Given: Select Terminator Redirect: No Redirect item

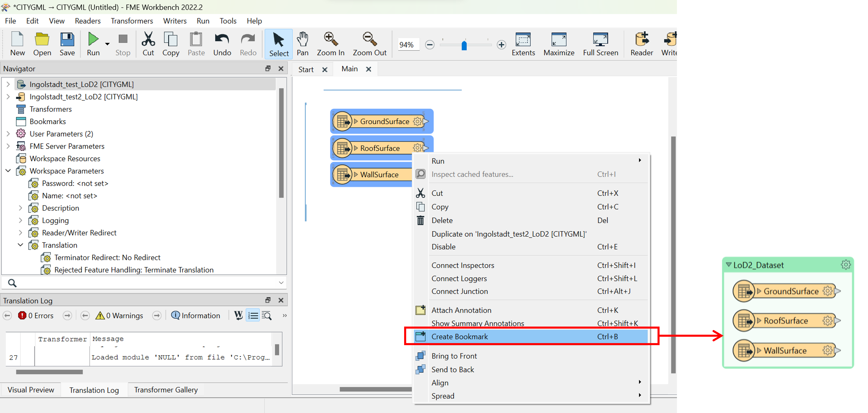Looking at the screenshot, I should click(107, 258).
